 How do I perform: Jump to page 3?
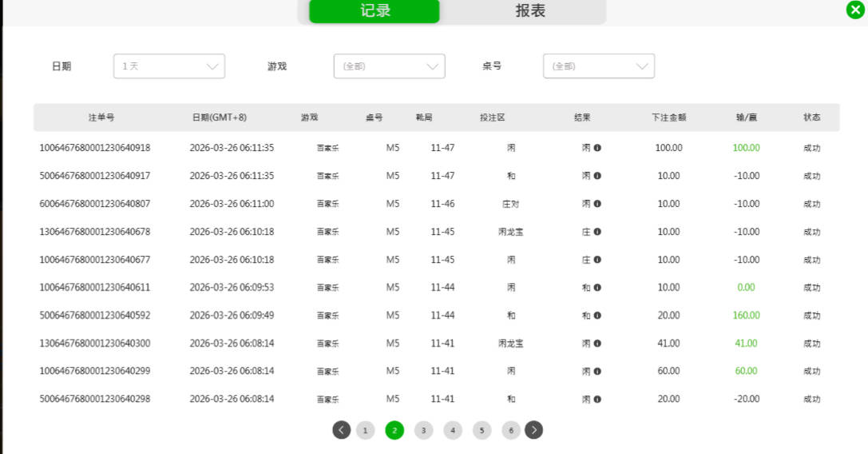pos(423,431)
